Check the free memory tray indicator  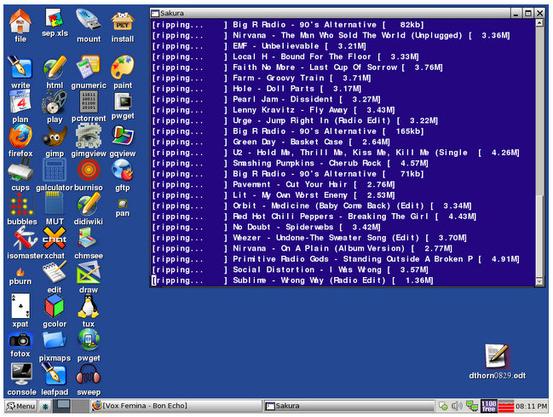[x=488, y=406]
